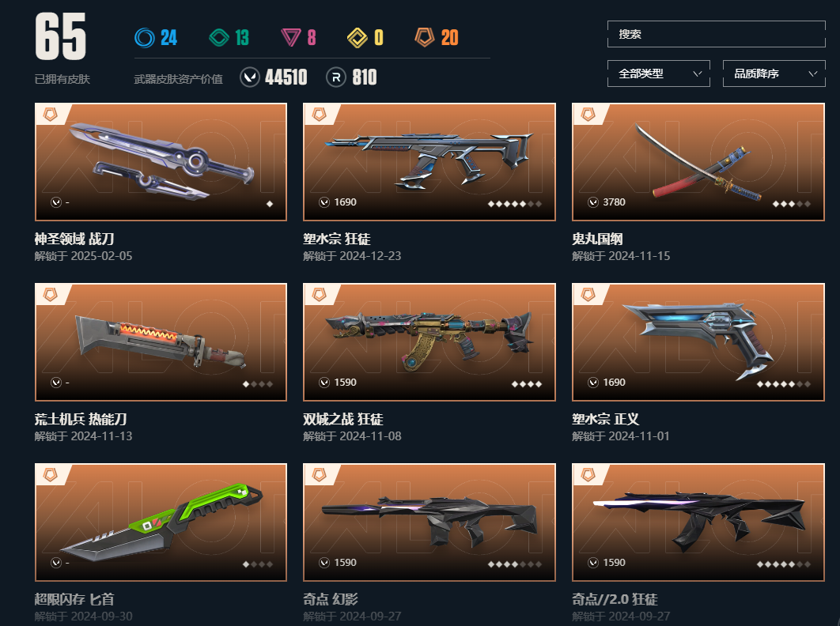Screen dimensions: 840x626
Task: Click the VP currency icon beside 44510
Action: coord(250,77)
